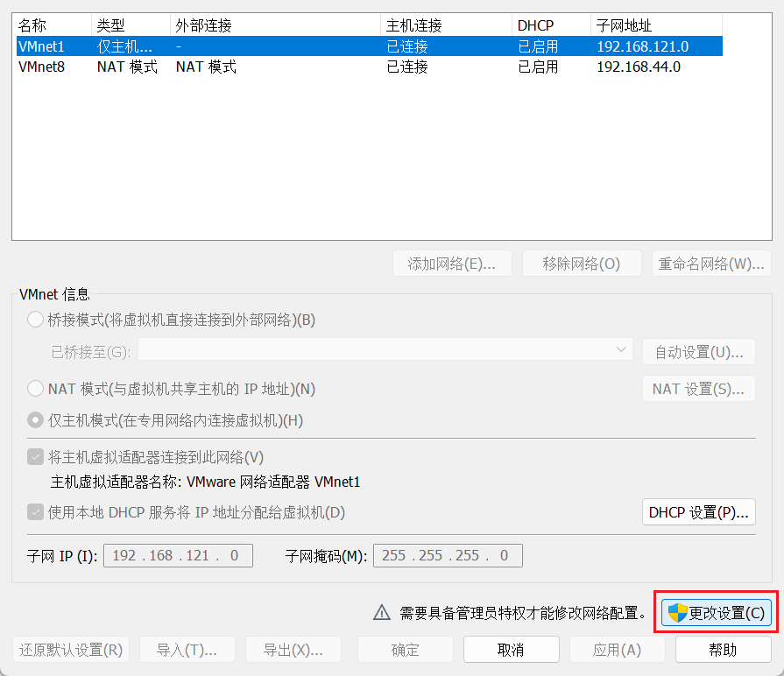Click the 帮助 button
784x676 pixels.
click(x=723, y=650)
